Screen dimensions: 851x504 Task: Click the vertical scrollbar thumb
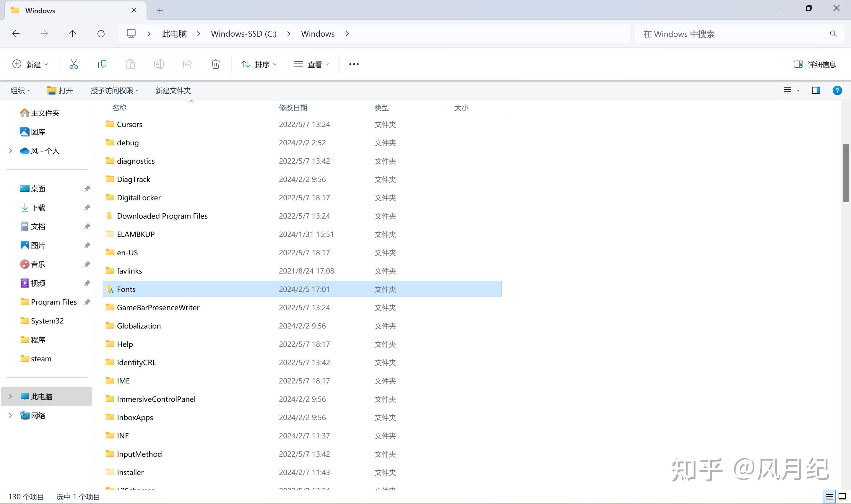[x=846, y=173]
